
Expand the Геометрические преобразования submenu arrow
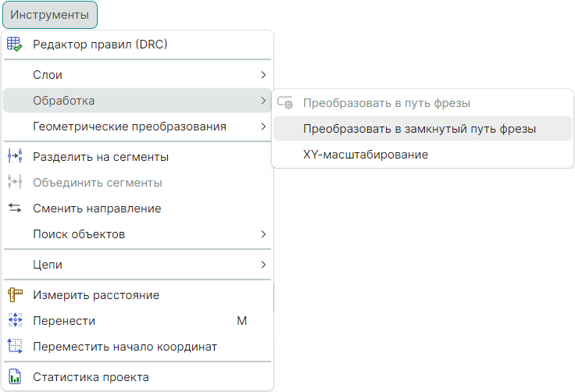(263, 127)
